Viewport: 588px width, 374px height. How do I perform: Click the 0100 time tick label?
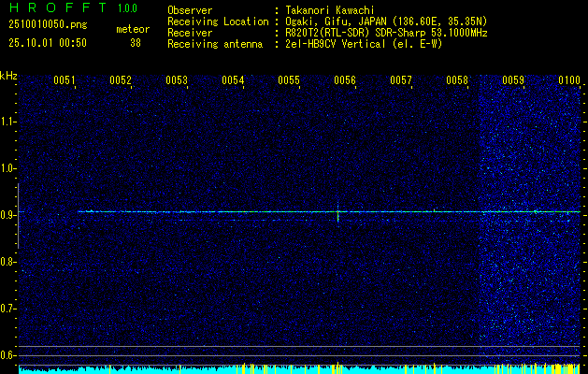[x=569, y=79]
